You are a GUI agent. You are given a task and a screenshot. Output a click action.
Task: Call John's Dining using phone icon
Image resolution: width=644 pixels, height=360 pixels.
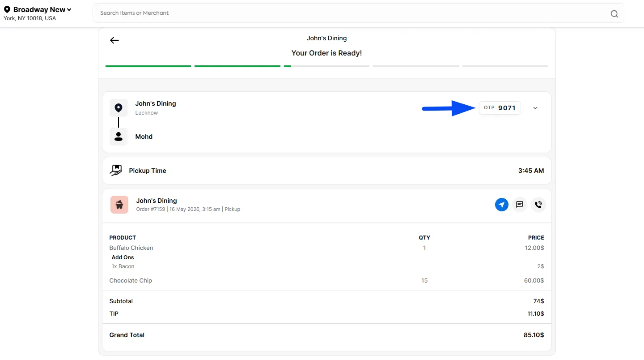tap(538, 205)
